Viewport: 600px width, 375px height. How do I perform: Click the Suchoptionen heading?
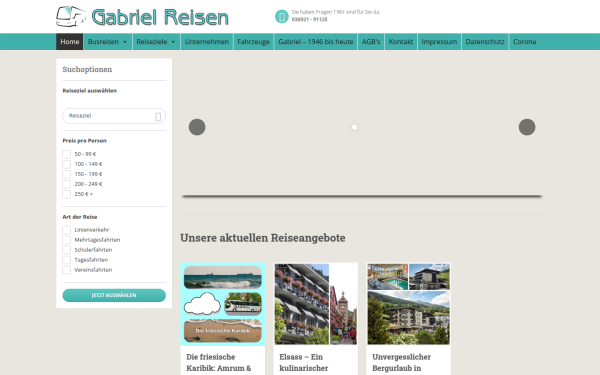tap(87, 70)
